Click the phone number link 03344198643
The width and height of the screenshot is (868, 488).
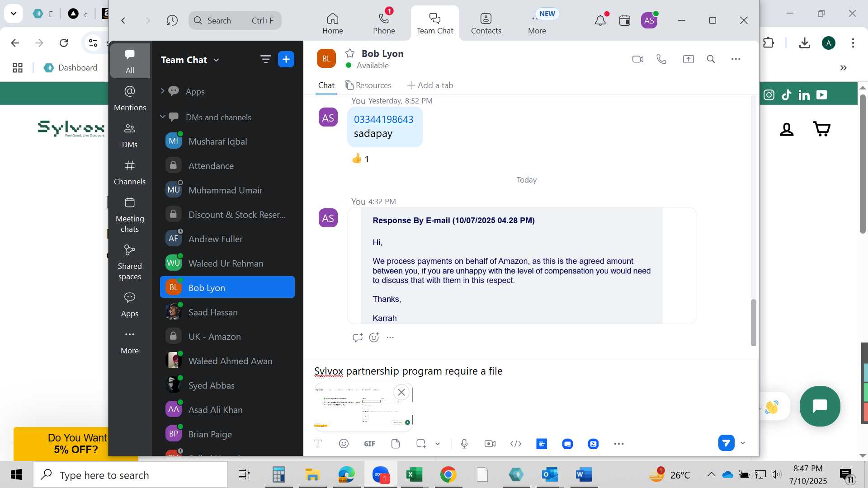pos(383,119)
